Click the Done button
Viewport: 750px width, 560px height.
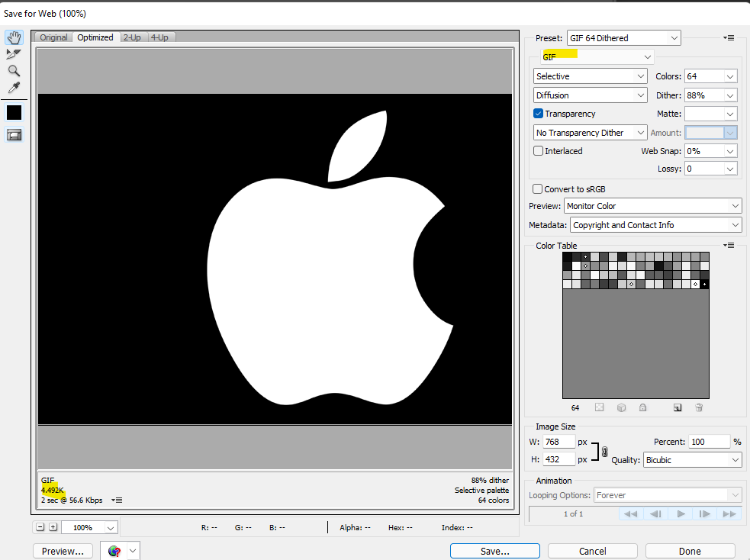[x=690, y=551]
